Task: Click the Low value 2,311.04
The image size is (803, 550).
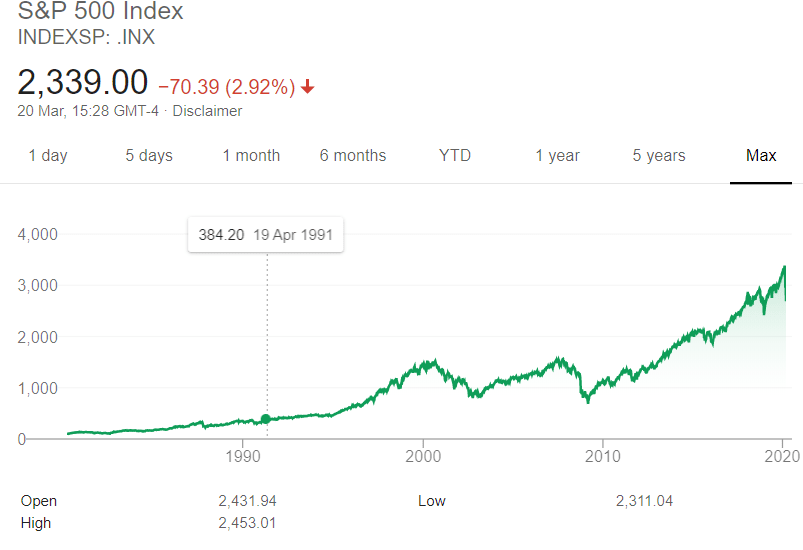Action: coord(644,501)
